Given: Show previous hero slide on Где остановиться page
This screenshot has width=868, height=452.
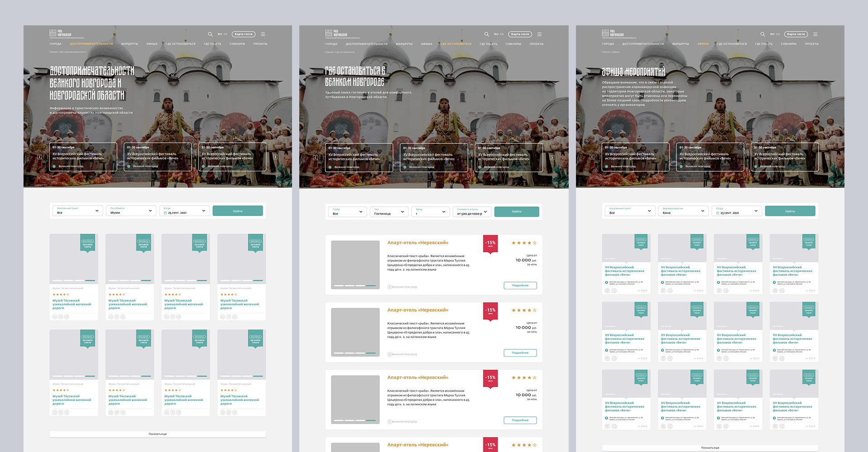Looking at the screenshot, I should pyautogui.click(x=315, y=158).
